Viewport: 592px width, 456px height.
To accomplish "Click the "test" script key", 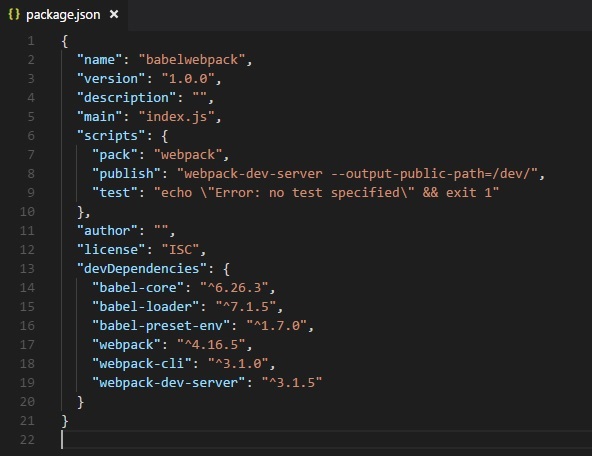I will pyautogui.click(x=115, y=193).
